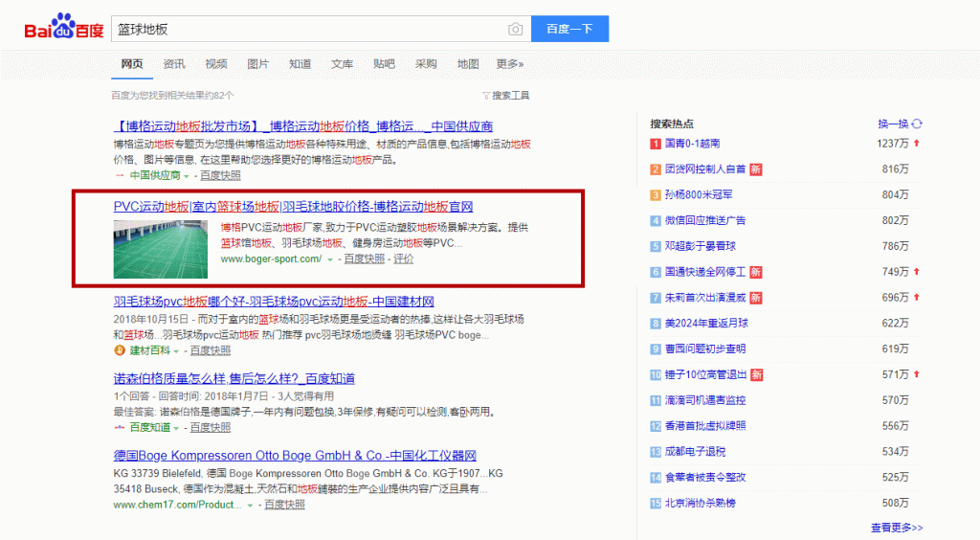Image resolution: width=980 pixels, height=540 pixels.
Task: Click 新 badge beside 国通快递全网停工
Action: tap(756, 272)
